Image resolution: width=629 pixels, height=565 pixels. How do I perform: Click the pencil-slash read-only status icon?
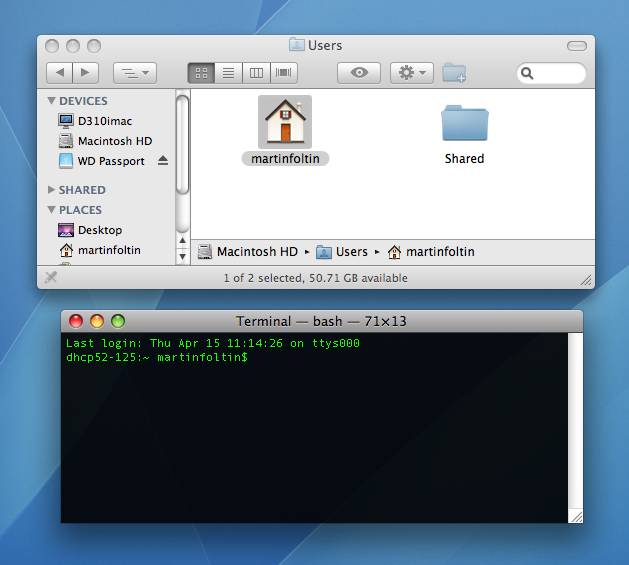click(51, 277)
